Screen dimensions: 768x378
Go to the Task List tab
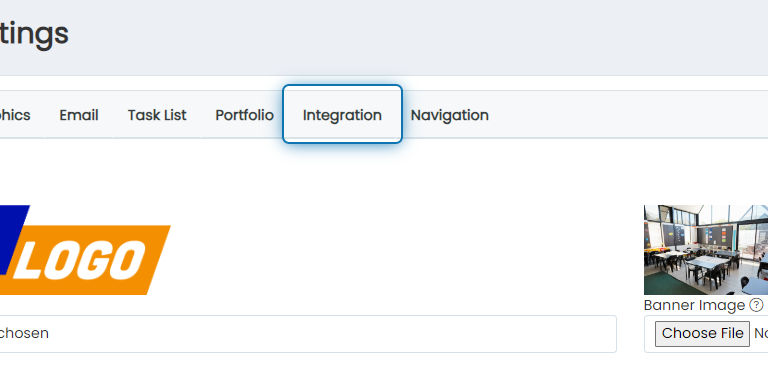(157, 115)
